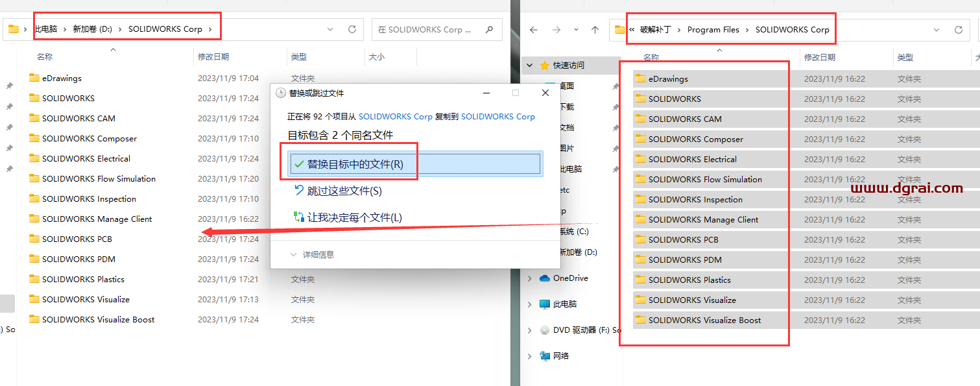Open source SOLIDWORKS Corp link before 复制到
Viewport: 980px width, 386px height.
tap(395, 117)
